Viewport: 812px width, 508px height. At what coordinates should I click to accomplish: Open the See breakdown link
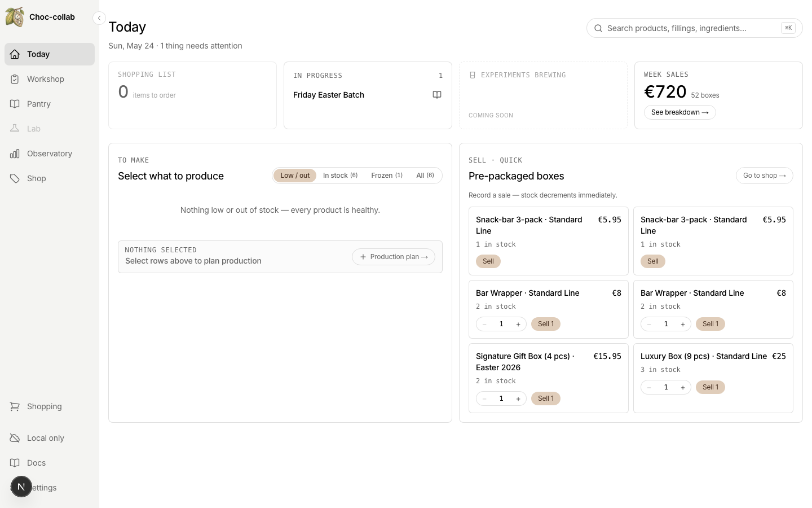pos(679,112)
